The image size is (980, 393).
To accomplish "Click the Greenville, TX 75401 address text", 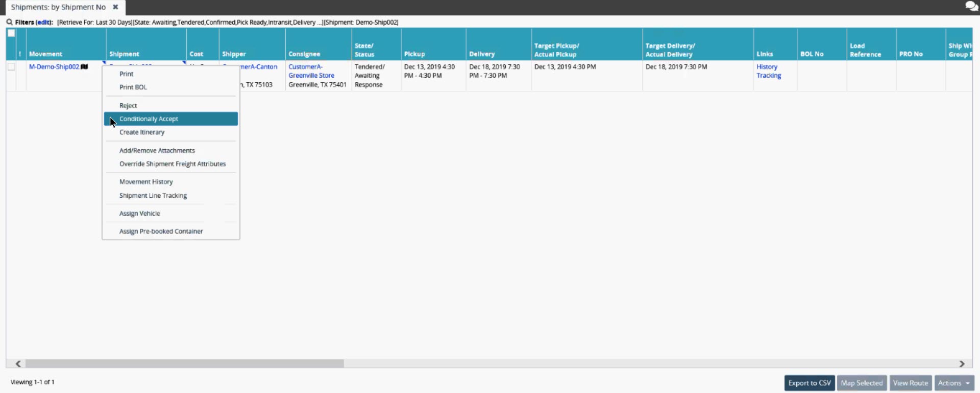I will (x=317, y=85).
